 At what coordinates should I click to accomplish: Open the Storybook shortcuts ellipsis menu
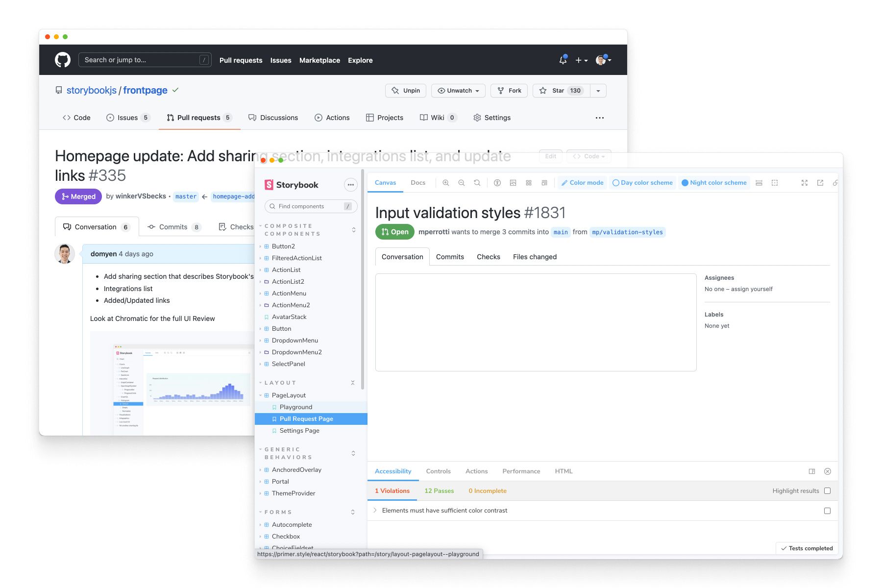click(350, 185)
